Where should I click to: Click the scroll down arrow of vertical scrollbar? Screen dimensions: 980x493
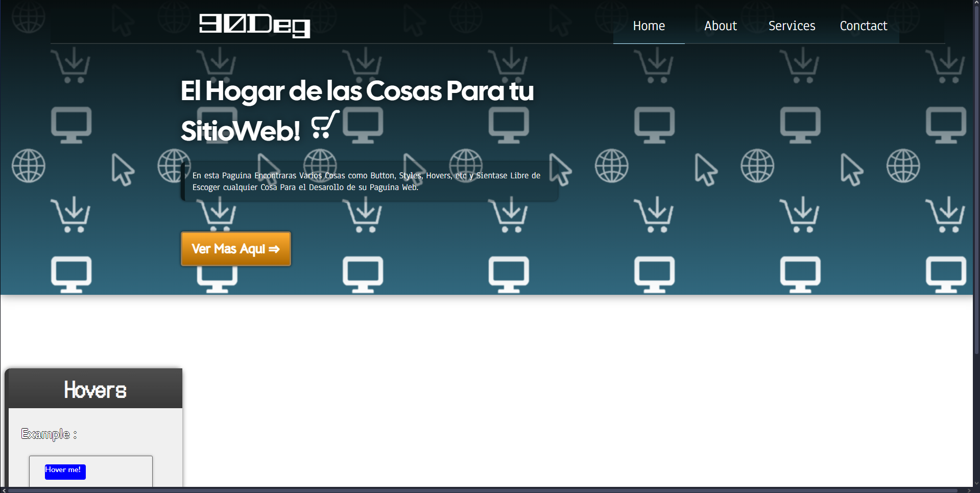(x=976, y=483)
